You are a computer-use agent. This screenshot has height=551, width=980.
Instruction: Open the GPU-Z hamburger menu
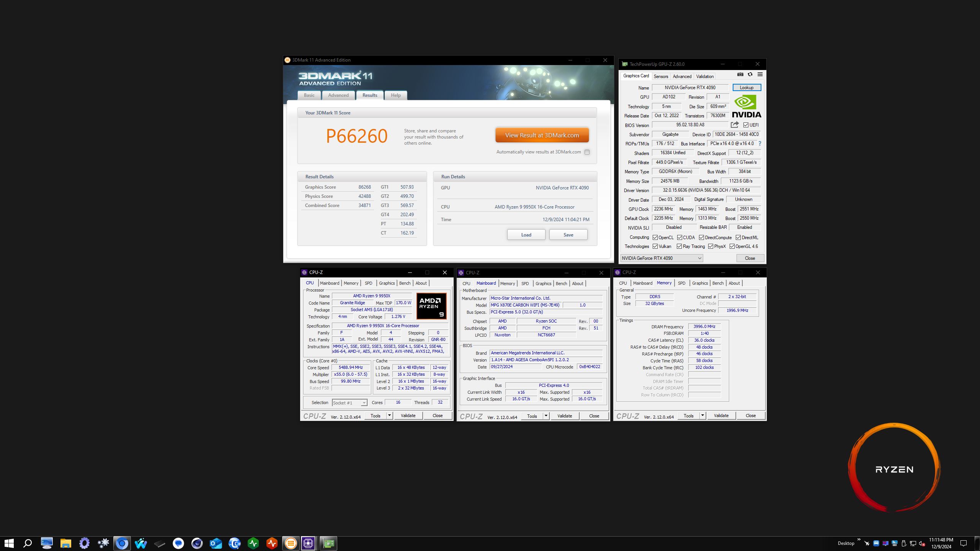(760, 75)
